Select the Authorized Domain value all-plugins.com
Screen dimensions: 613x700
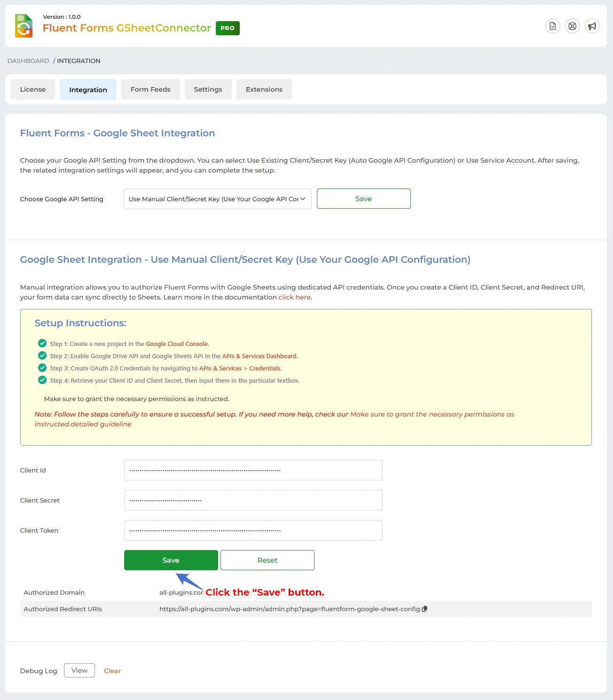181,592
